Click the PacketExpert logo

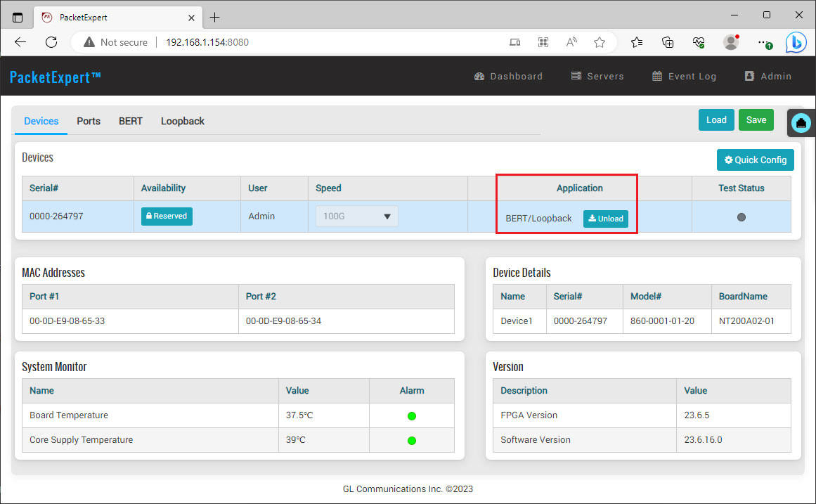[x=55, y=77]
